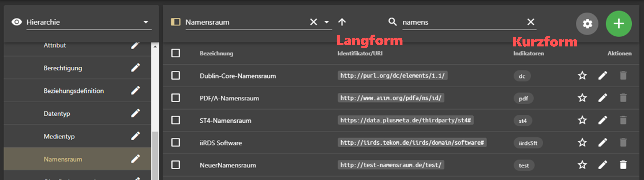The width and height of the screenshot is (644, 180).
Task: Edit pencil for Namensraum in sidebar
Action: point(135,159)
